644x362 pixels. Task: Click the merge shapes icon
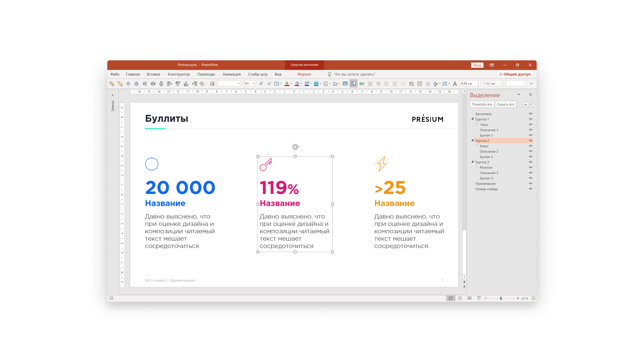pyautogui.click(x=202, y=84)
